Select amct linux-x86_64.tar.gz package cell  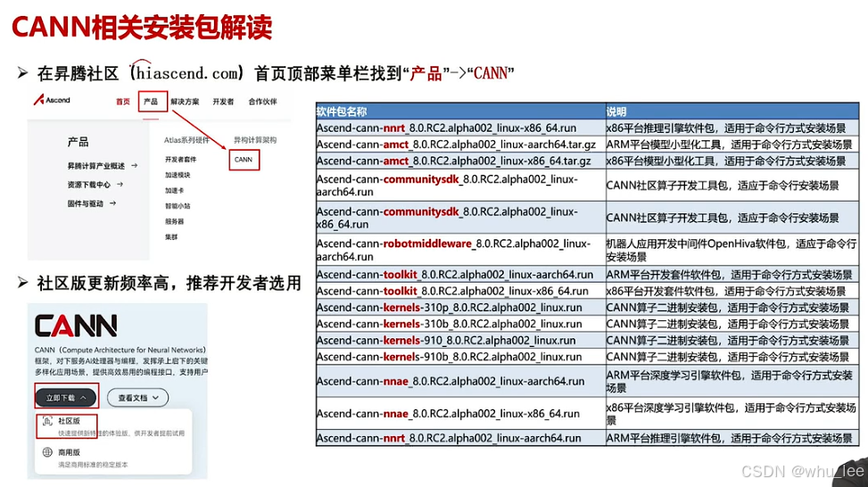click(x=460, y=161)
